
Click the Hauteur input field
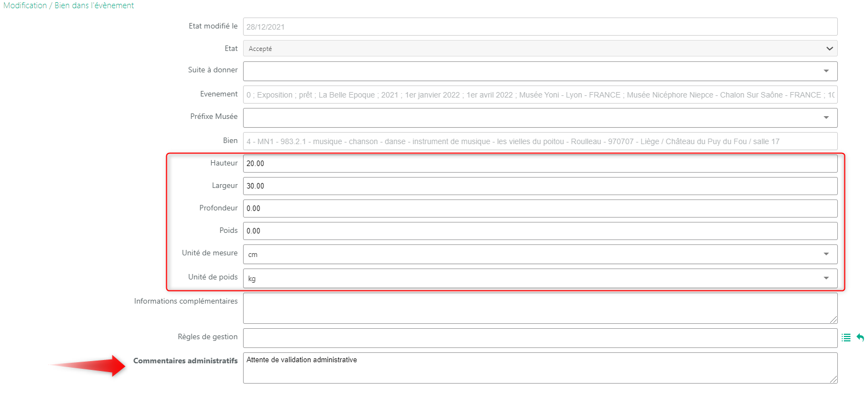[540, 164]
